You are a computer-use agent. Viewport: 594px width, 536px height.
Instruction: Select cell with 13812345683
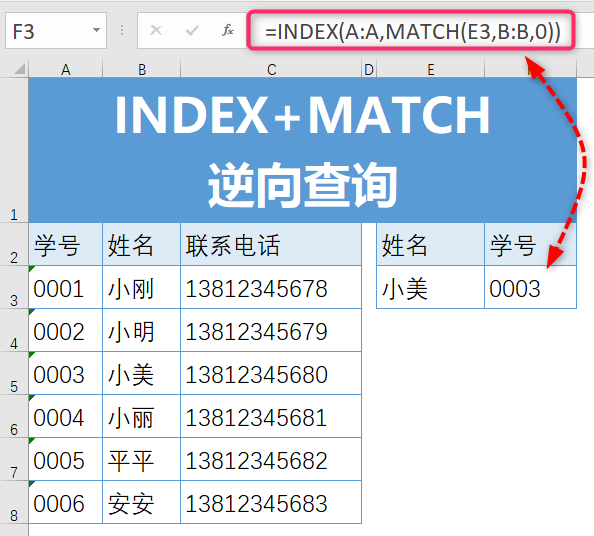271,503
